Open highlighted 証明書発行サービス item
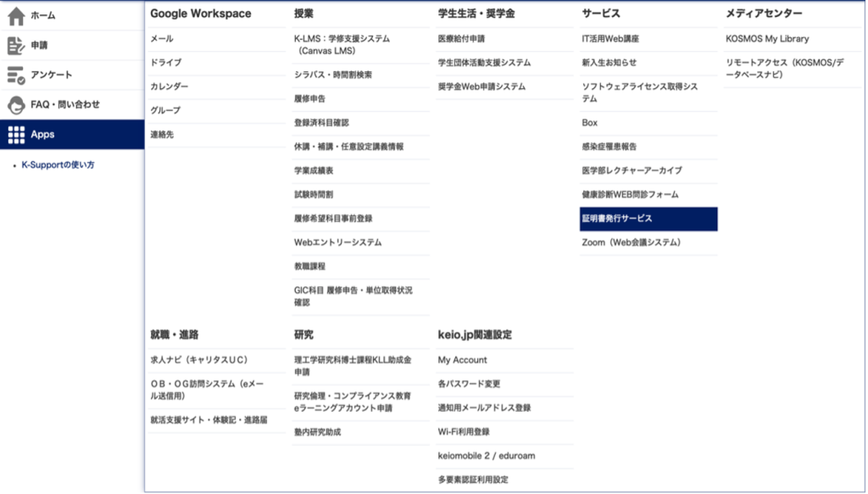 [x=648, y=219]
